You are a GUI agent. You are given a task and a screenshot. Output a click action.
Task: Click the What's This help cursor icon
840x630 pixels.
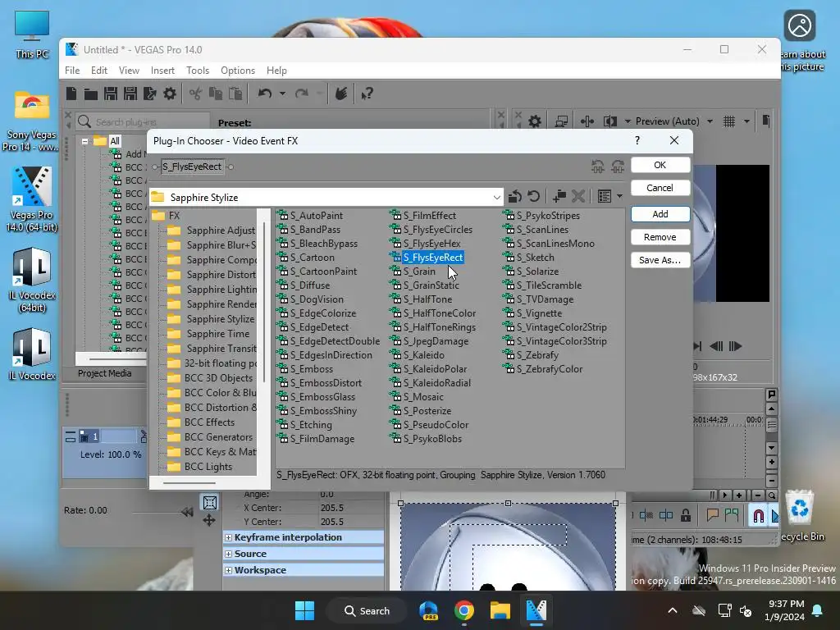367,94
